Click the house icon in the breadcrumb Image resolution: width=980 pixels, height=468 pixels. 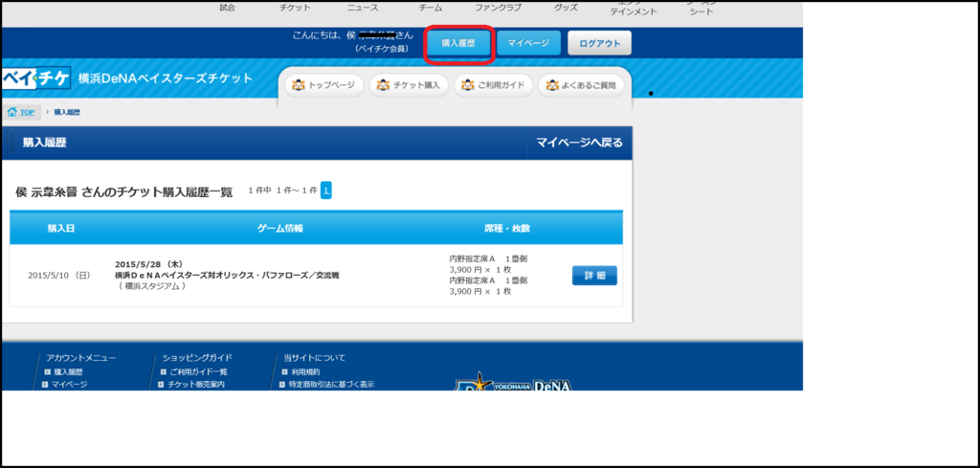[11, 113]
